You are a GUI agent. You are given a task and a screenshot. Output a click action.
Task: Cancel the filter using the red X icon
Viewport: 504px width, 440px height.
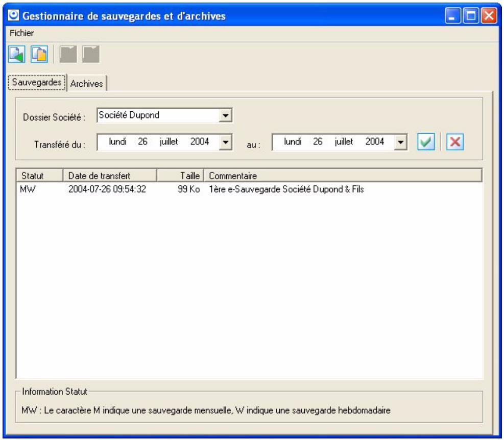(455, 141)
